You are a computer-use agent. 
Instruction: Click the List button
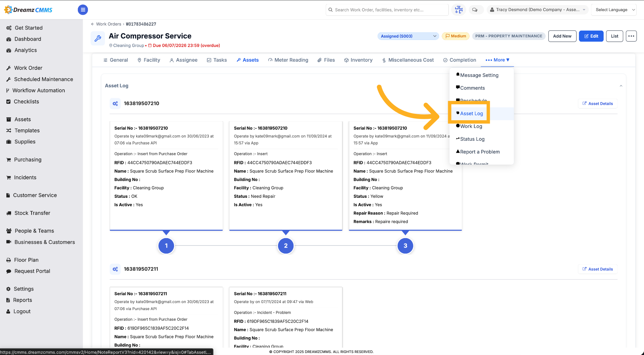[614, 36]
